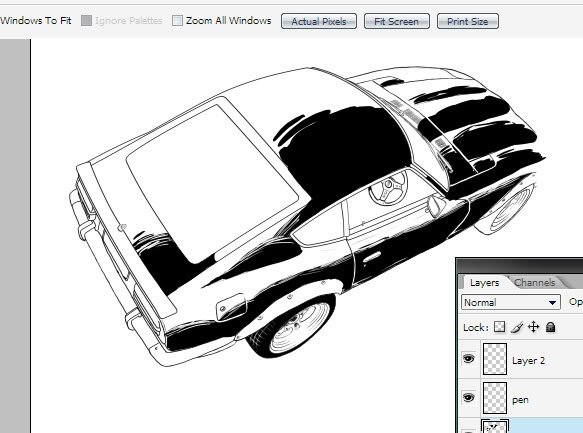Select the Layers tab
The width and height of the screenshot is (583, 433).
tap(484, 283)
